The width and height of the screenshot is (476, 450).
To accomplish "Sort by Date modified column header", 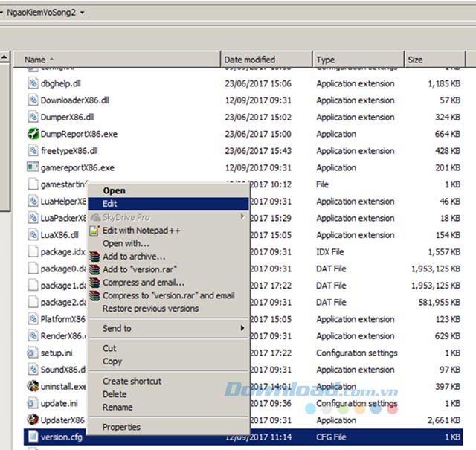I will tap(250, 60).
